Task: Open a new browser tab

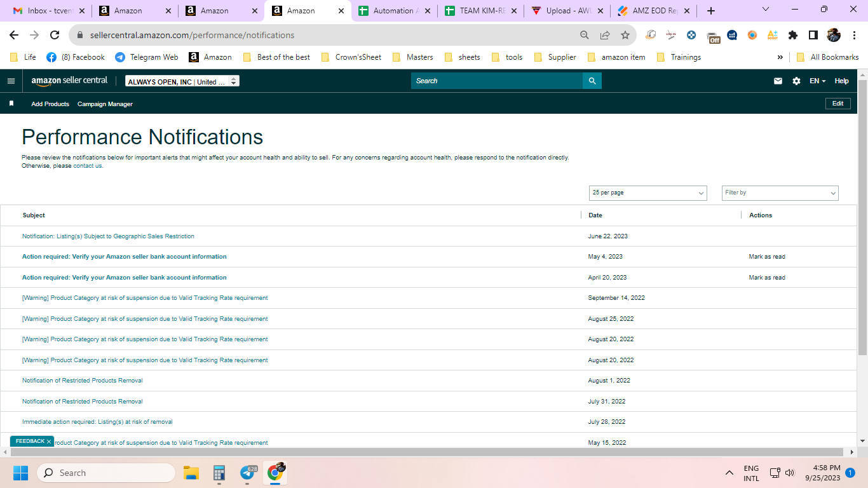Action: coord(711,11)
